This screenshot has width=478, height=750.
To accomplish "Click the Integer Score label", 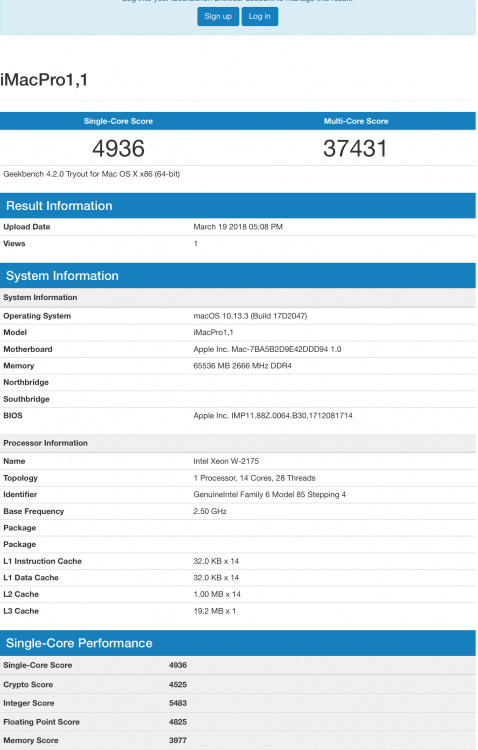I will tap(29, 703).
